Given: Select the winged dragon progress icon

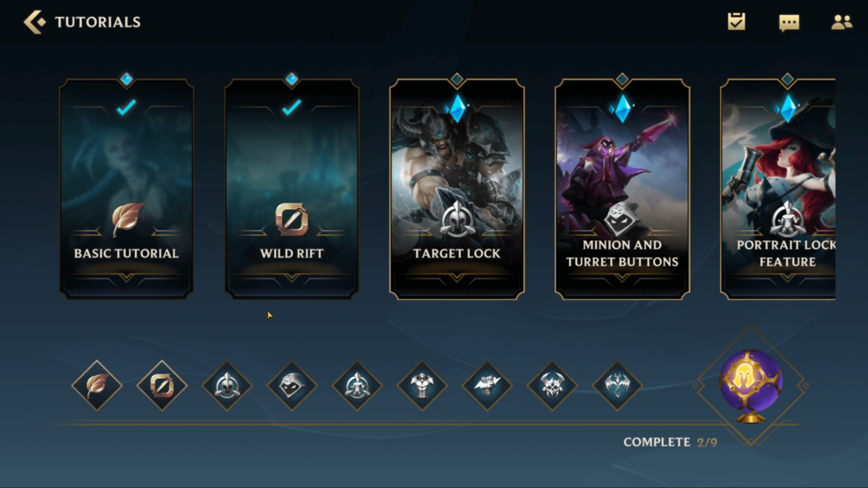Looking at the screenshot, I should click(x=617, y=386).
